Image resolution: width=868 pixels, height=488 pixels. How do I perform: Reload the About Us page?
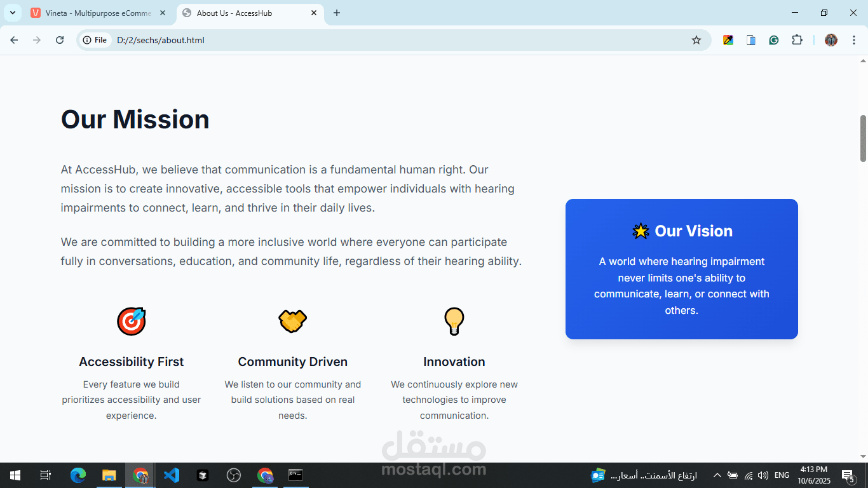point(60,40)
